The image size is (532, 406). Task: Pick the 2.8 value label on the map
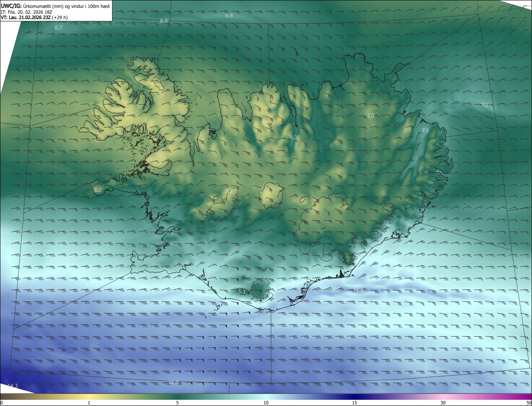click(407, 130)
